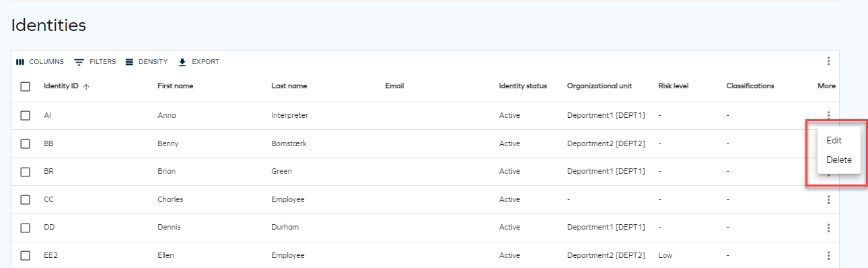The height and width of the screenshot is (268, 868).
Task: Open the Filters panel icon
Action: tap(79, 62)
